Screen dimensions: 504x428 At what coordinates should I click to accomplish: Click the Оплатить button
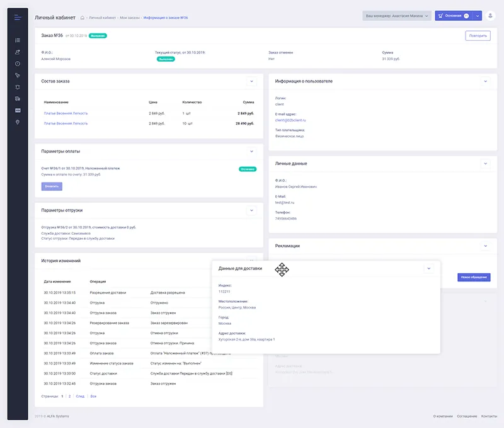coord(52,186)
